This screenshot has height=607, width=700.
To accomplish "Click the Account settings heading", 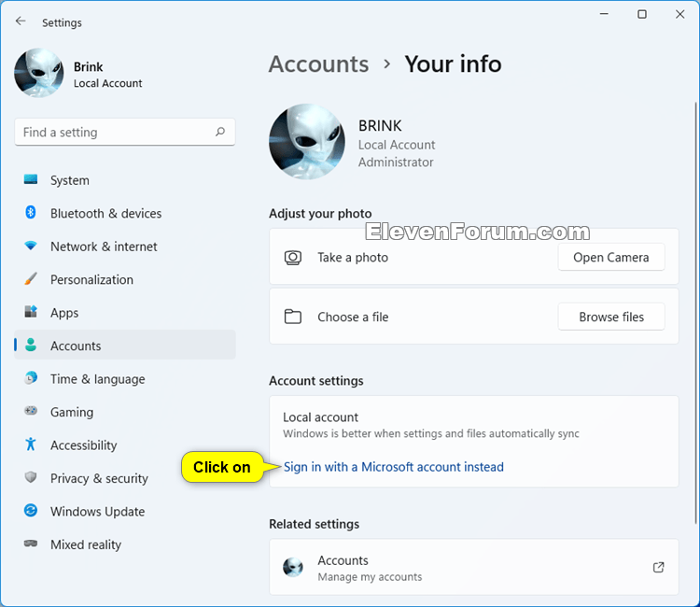I will [316, 381].
